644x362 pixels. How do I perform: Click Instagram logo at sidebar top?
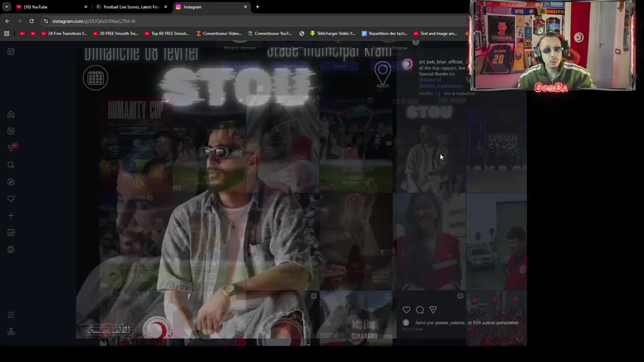point(11,51)
